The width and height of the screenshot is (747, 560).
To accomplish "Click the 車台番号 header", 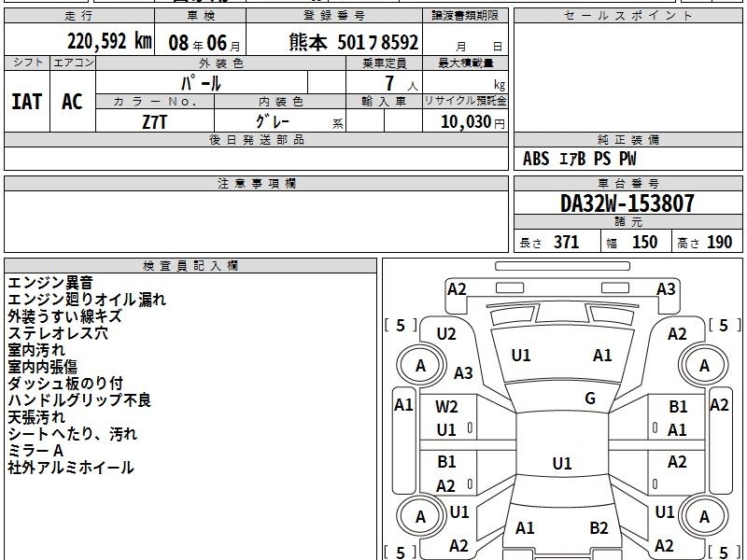I will tap(627, 183).
